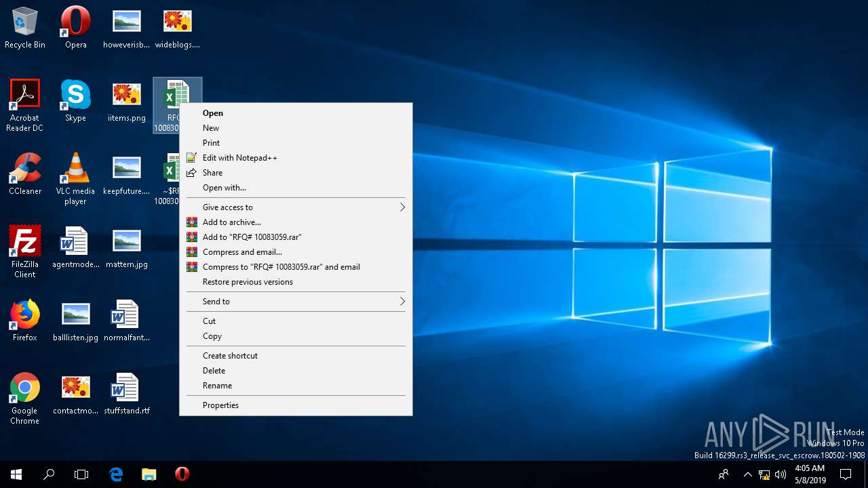868x488 pixels.
Task: Choose Create shortcut
Action: click(x=296, y=356)
